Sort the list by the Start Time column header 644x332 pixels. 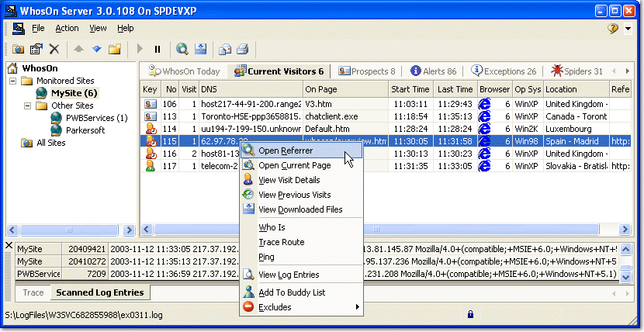click(410, 89)
